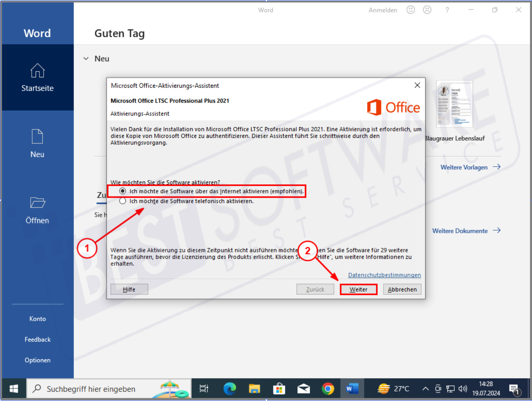The height and width of the screenshot is (401, 532).
Task: Open the Datenschutzbestimmungen link
Action: point(384,275)
